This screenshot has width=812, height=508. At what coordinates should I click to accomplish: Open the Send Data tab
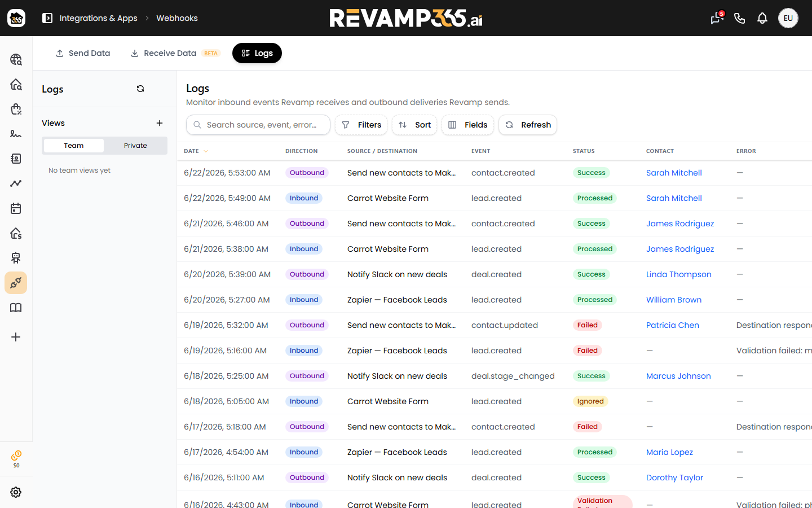pos(83,53)
